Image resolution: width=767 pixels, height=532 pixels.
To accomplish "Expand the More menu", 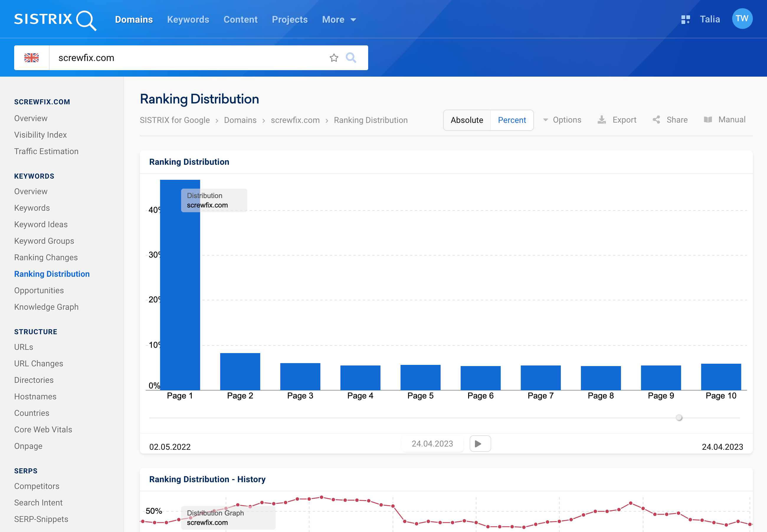I will click(x=339, y=20).
